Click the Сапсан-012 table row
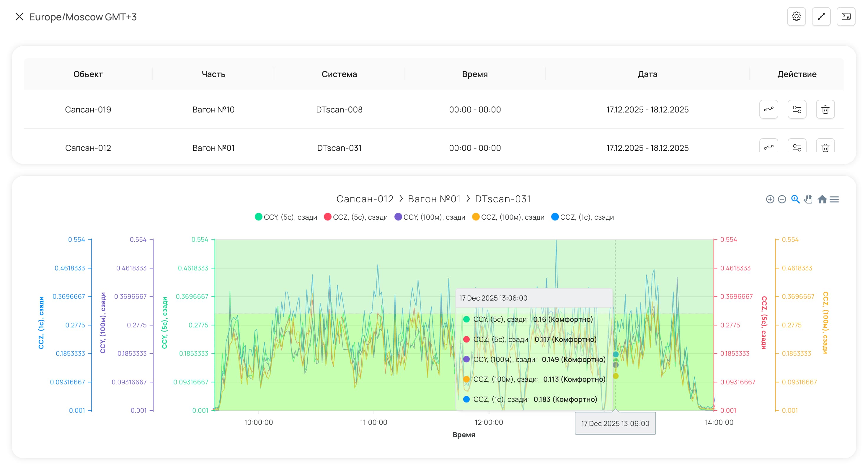The image size is (868, 470). tap(88, 148)
